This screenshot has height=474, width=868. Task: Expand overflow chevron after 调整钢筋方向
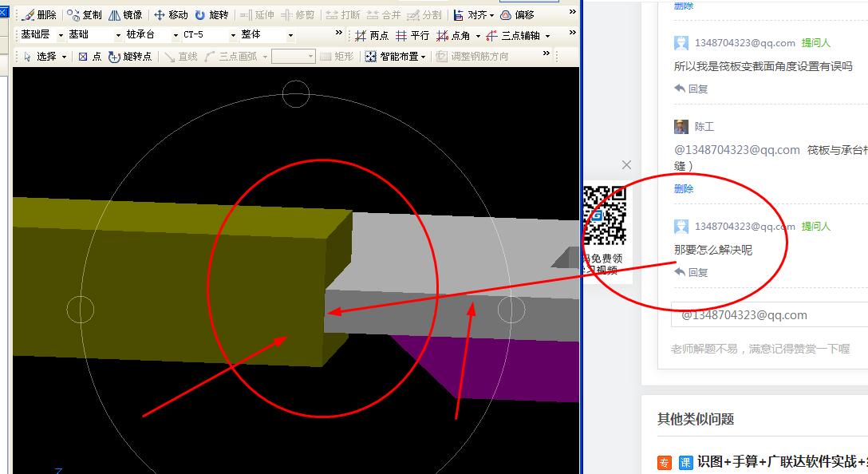pos(546,53)
